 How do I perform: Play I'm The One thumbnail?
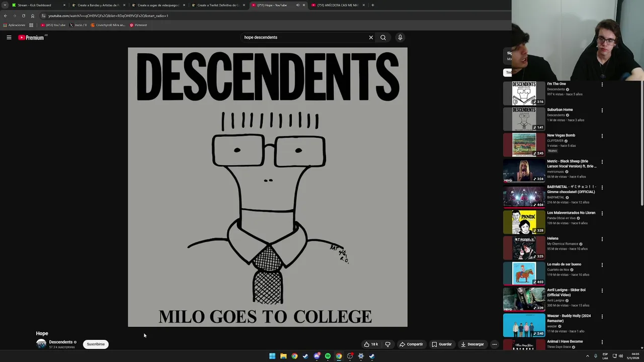tap(524, 93)
